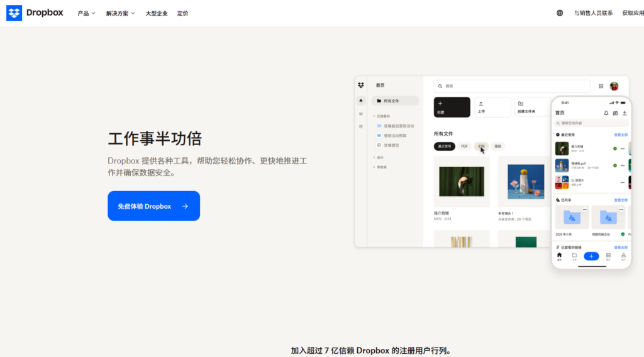This screenshot has height=357, width=644.
Task: Open the 获取应用 link
Action: (x=633, y=13)
